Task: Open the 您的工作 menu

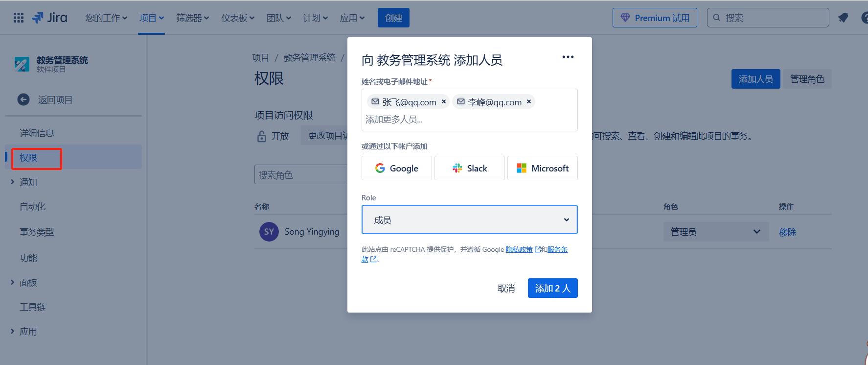Action: pos(106,18)
